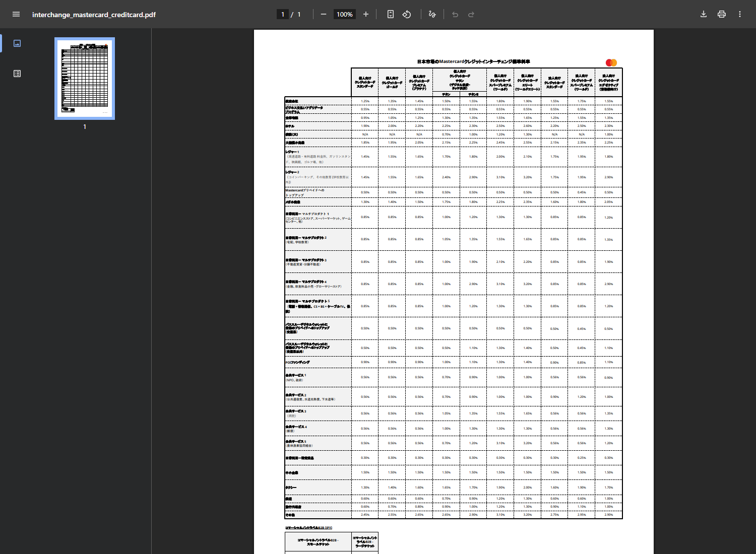The width and height of the screenshot is (756, 554).
Task: Click the レジャー 1 row label
Action: [292, 152]
